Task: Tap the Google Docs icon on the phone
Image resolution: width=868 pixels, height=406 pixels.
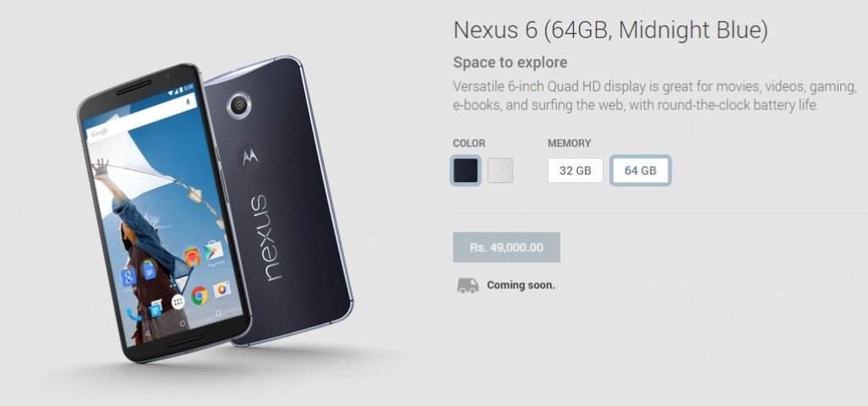Action: pyautogui.click(x=148, y=270)
